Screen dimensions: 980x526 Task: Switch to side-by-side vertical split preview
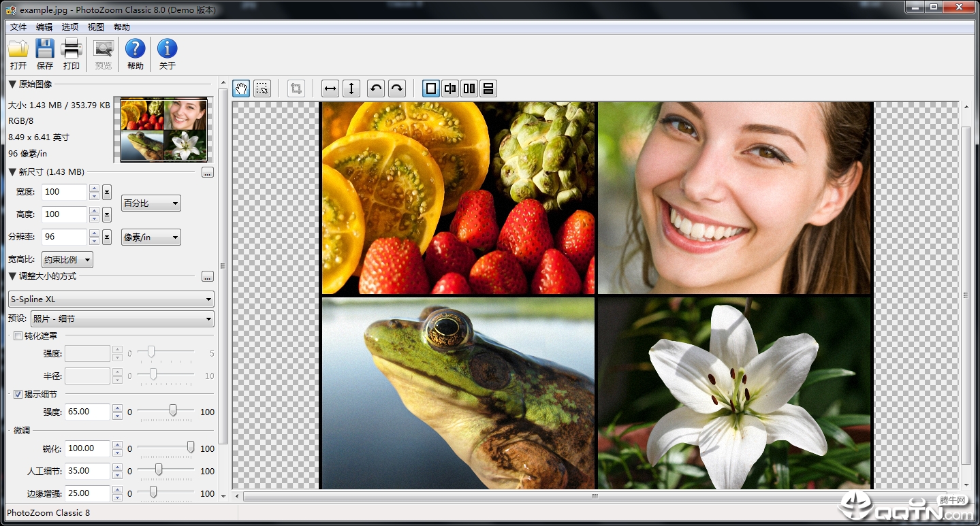pyautogui.click(x=469, y=88)
